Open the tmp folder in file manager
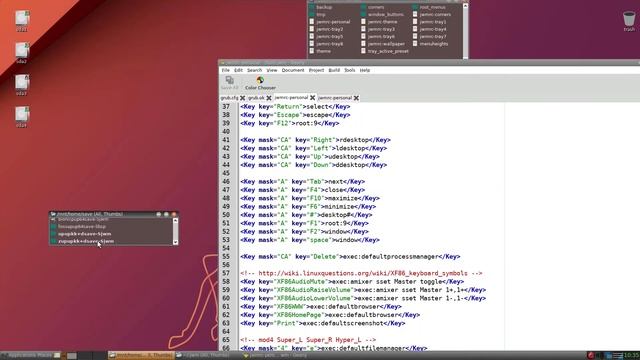 (x=317, y=14)
